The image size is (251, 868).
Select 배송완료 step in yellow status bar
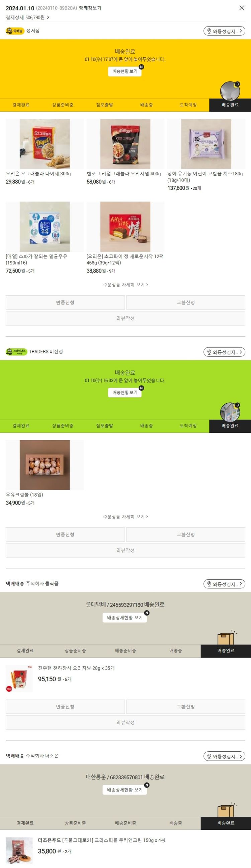tap(230, 105)
